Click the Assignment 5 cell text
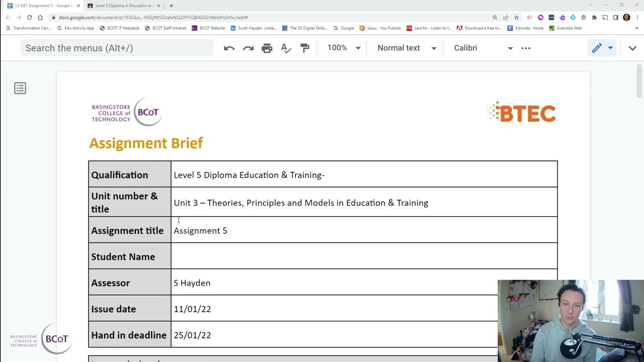This screenshot has height=362, width=644. tap(200, 231)
